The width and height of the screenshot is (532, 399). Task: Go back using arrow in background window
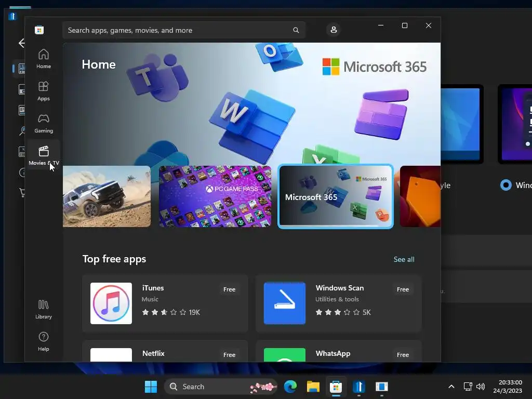21,43
